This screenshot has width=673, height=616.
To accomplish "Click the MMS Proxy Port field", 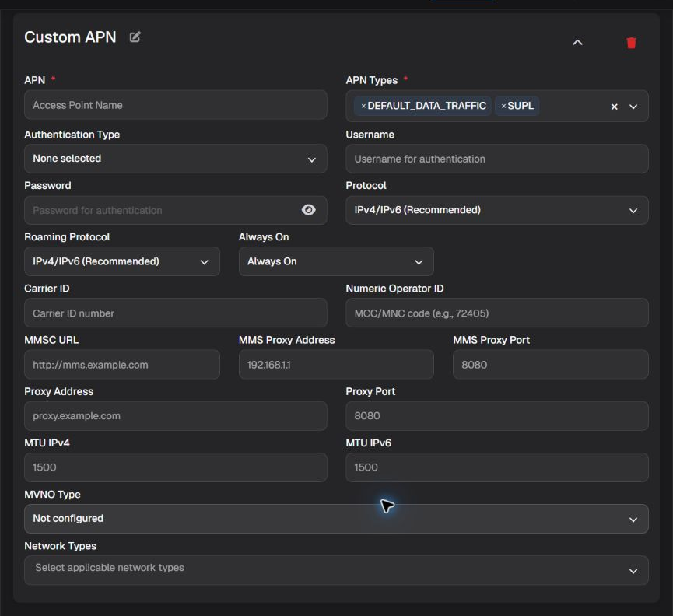I will click(x=551, y=365).
